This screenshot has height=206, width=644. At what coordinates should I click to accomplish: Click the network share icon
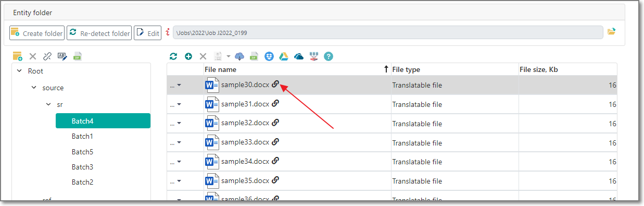313,56
